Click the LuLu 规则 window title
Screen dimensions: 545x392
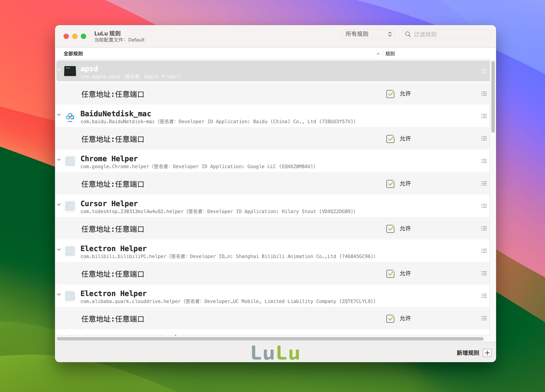(x=107, y=33)
